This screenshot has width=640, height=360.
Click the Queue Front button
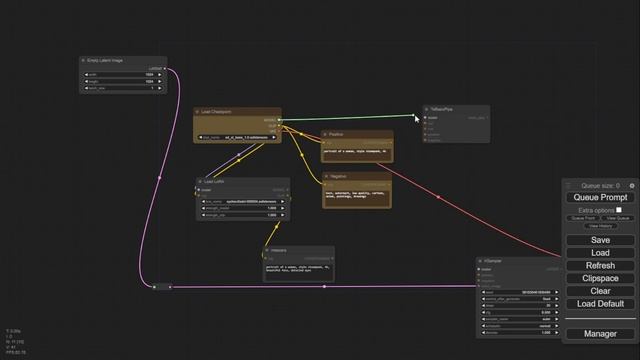pos(583,218)
